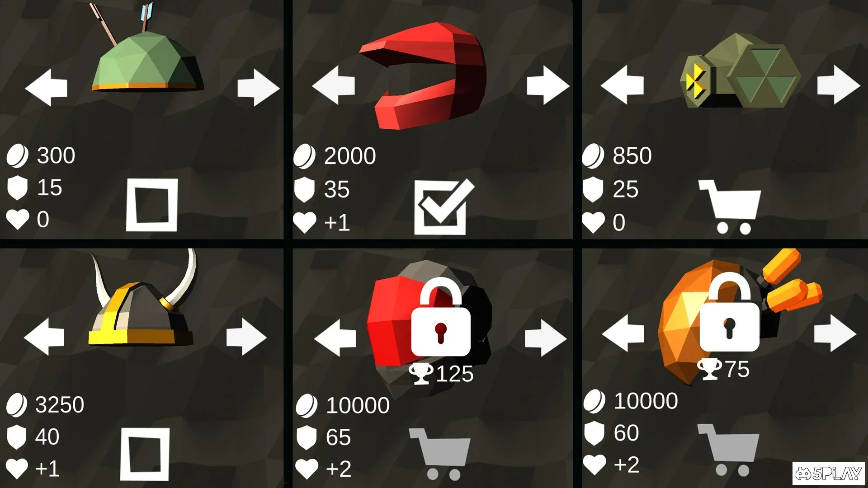Show next item after the 125-trophy locked helmet

[546, 338]
